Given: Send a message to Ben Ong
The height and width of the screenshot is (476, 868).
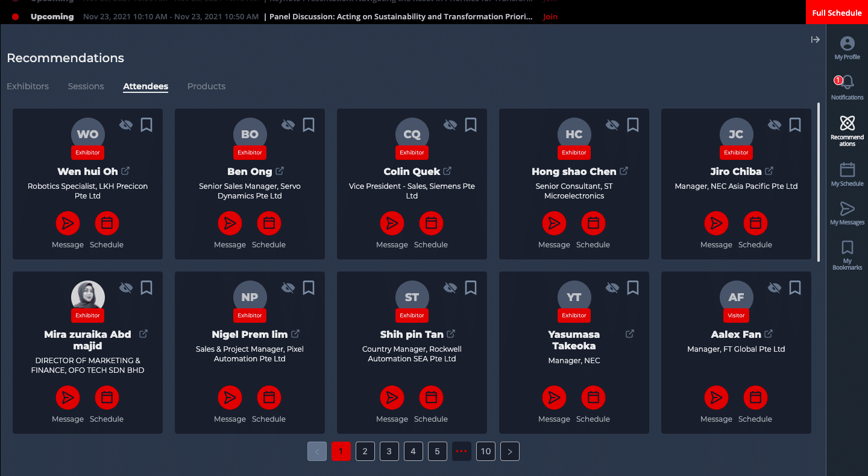Looking at the screenshot, I should click(x=230, y=223).
